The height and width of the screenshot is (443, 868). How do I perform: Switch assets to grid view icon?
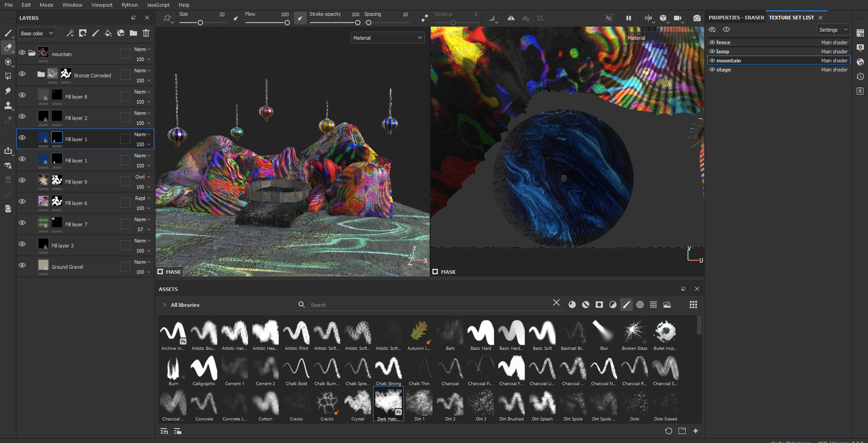[693, 305]
